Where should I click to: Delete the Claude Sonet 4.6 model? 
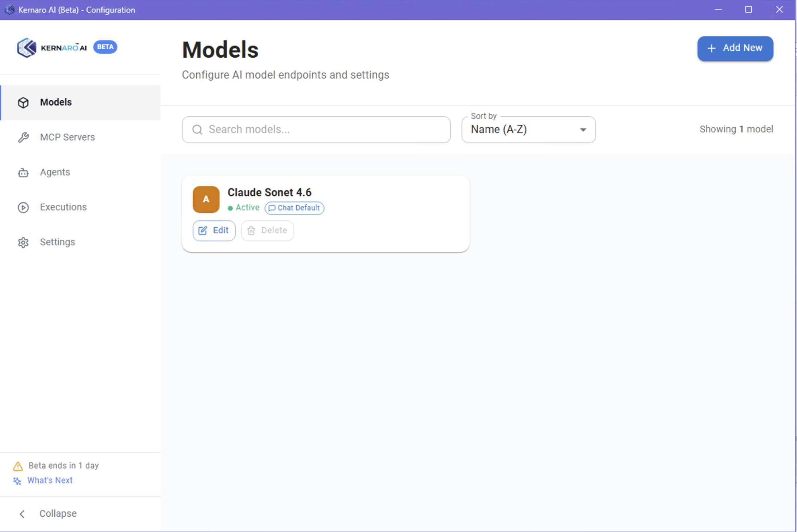pos(267,231)
